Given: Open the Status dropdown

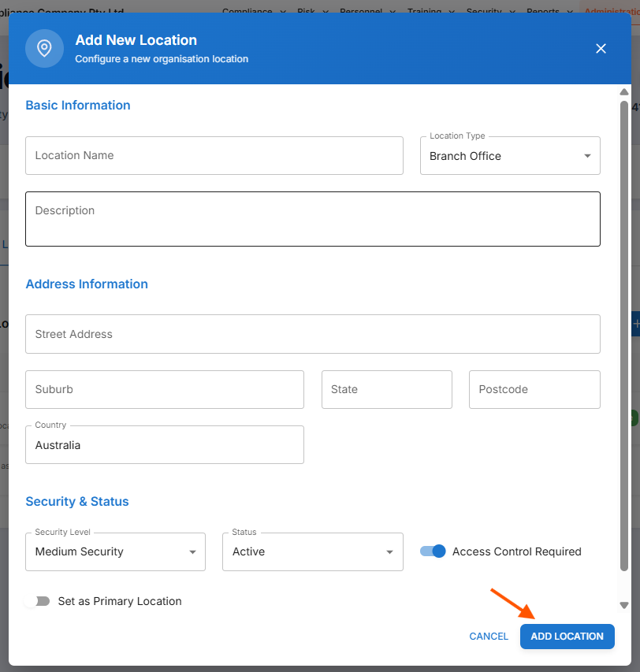Looking at the screenshot, I should click(312, 551).
